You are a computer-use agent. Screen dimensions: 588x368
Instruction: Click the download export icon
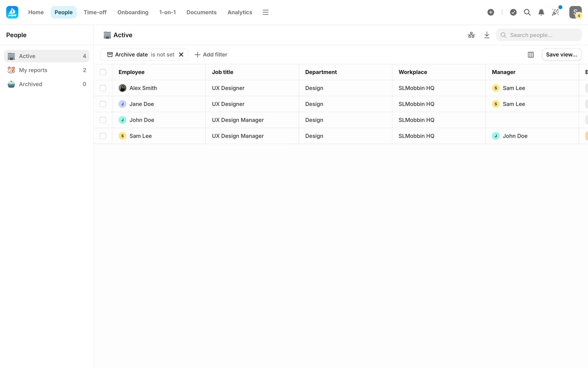pyautogui.click(x=487, y=35)
